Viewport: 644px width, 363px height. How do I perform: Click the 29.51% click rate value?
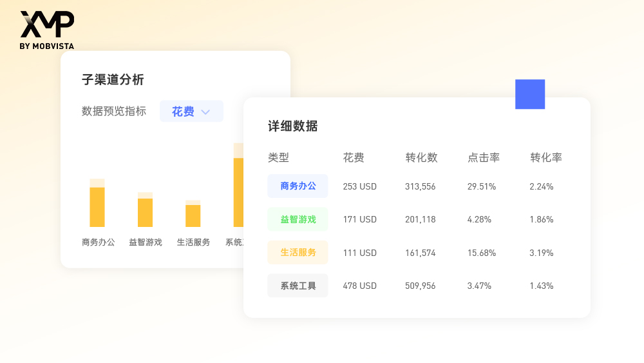pyautogui.click(x=482, y=186)
